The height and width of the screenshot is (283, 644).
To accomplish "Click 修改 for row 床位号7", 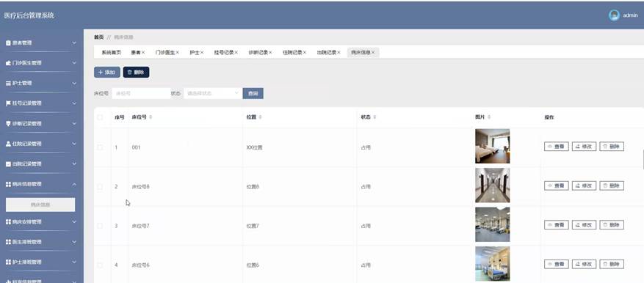I will [x=584, y=225].
